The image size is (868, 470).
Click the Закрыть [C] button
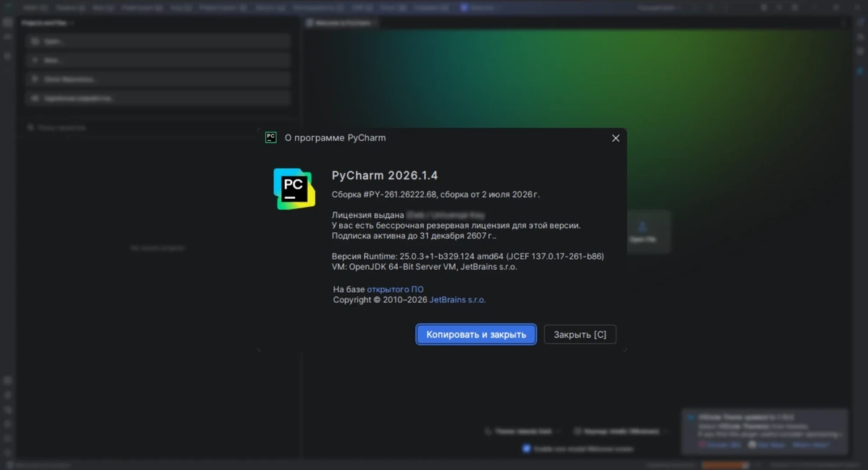coord(580,334)
